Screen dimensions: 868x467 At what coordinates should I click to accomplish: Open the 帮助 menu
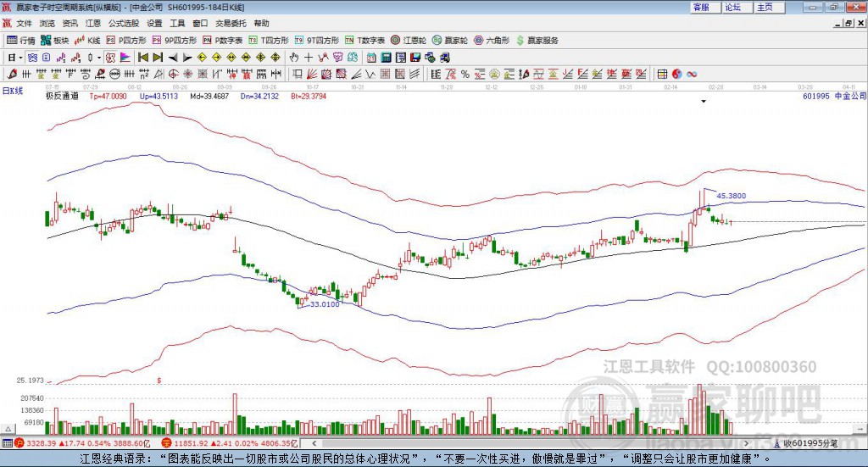pos(261,23)
